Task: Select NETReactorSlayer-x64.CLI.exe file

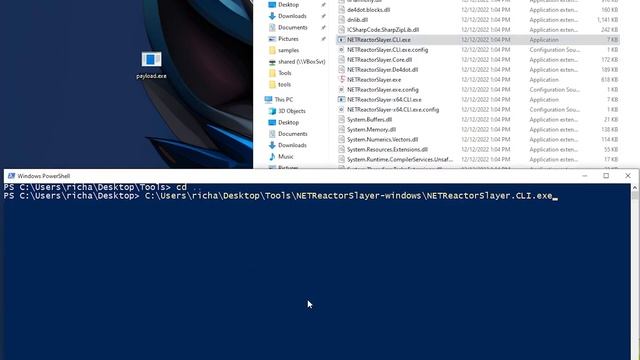Action: click(x=384, y=100)
